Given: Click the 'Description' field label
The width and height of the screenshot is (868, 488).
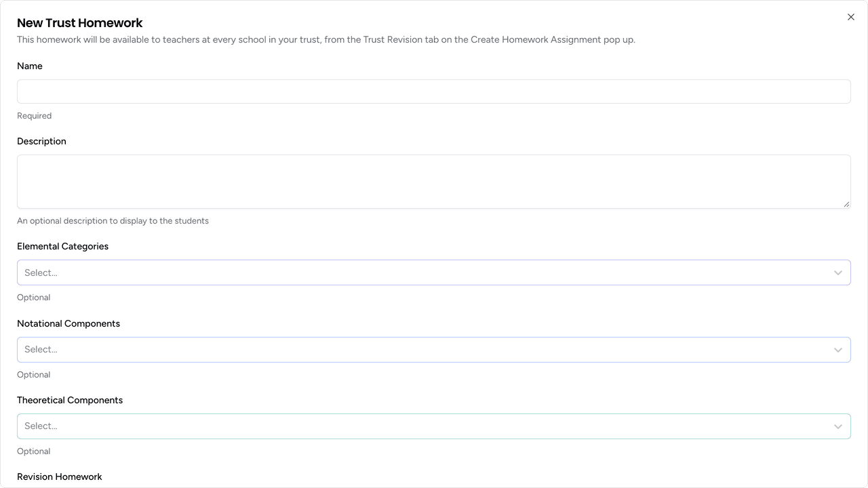Looking at the screenshot, I should pyautogui.click(x=42, y=141).
